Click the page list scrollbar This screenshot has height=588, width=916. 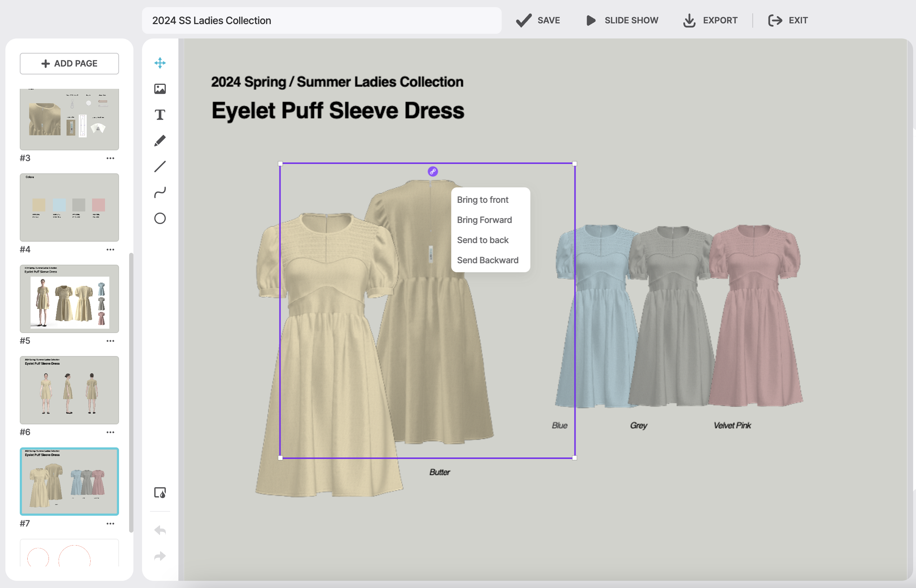(x=131, y=392)
